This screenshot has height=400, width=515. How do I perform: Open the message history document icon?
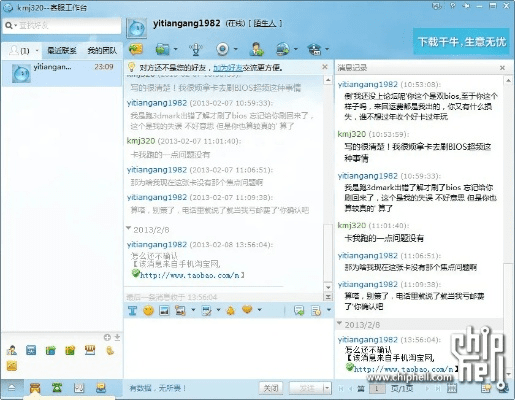pos(316,311)
